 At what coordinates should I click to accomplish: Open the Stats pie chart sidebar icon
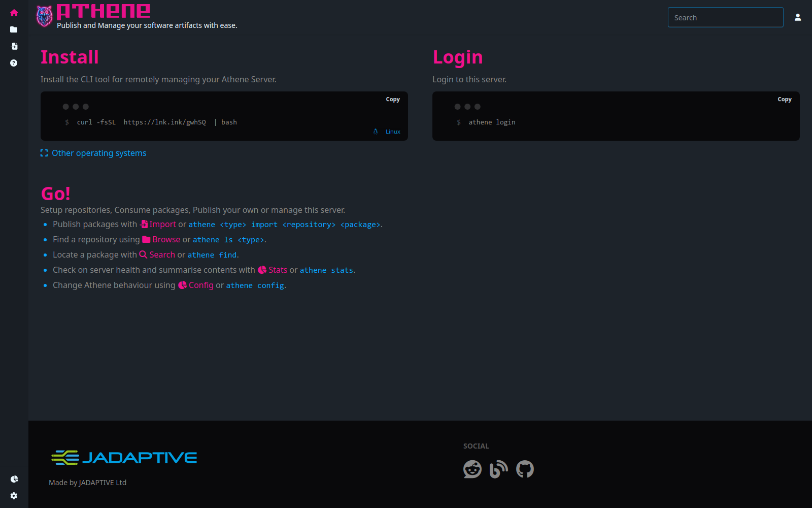coord(14,479)
